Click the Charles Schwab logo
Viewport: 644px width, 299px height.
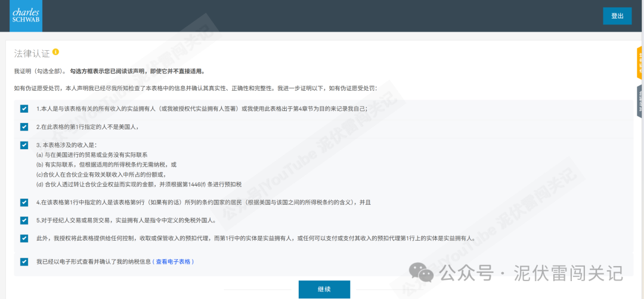[26, 16]
